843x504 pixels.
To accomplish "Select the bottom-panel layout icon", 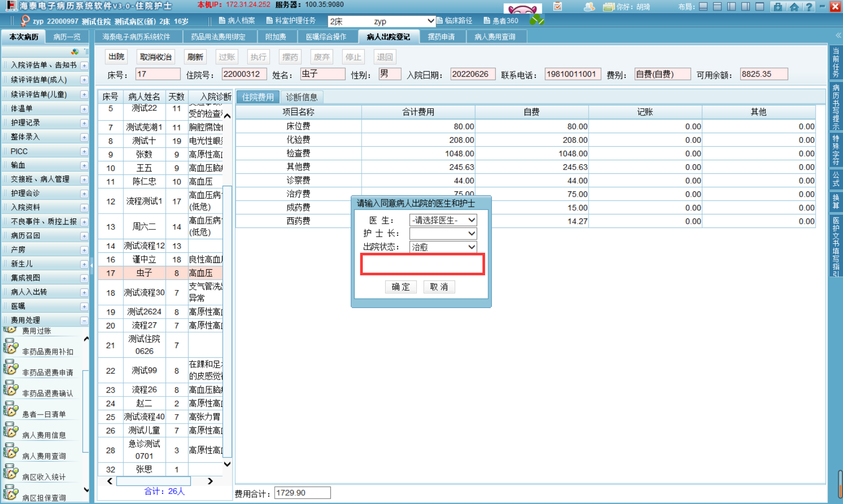I will coord(703,7).
